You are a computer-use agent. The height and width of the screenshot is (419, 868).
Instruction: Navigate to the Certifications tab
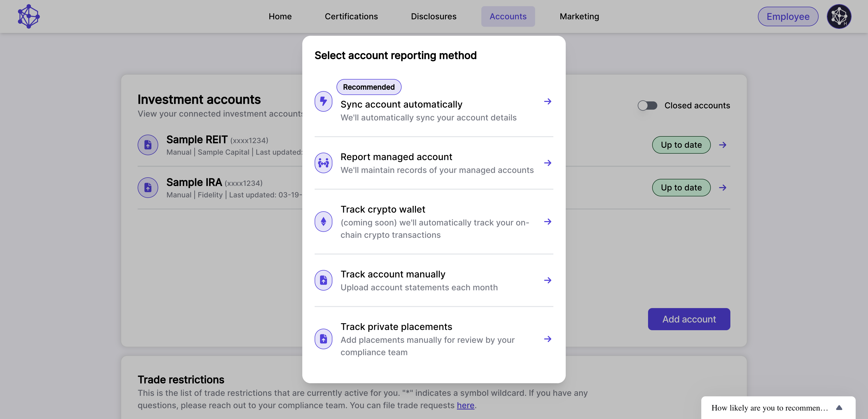pos(351,16)
